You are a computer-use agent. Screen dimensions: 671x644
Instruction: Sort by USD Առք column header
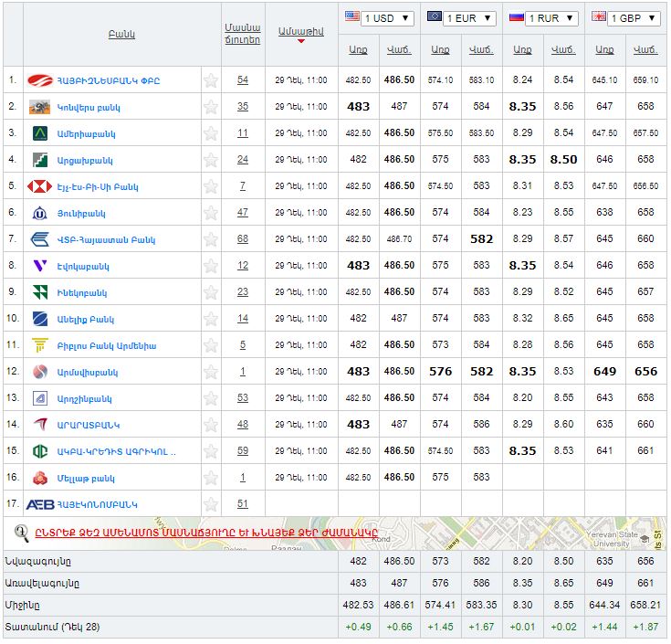[x=358, y=49]
